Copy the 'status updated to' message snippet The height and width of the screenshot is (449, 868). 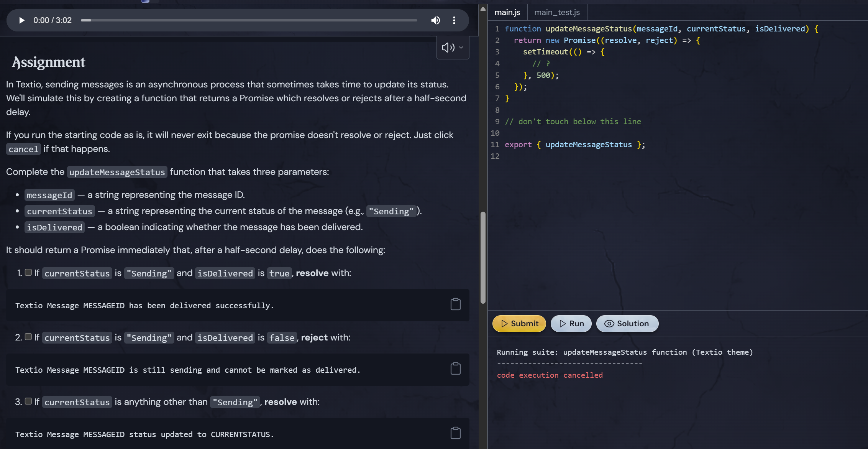pyautogui.click(x=455, y=433)
